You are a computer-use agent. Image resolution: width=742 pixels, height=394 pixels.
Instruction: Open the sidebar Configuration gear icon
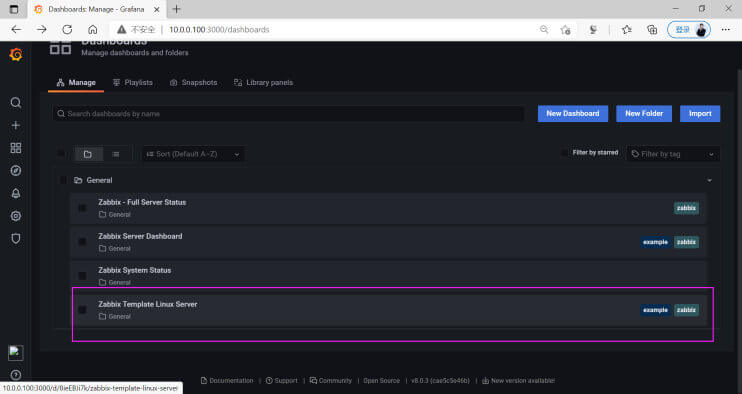pos(16,216)
